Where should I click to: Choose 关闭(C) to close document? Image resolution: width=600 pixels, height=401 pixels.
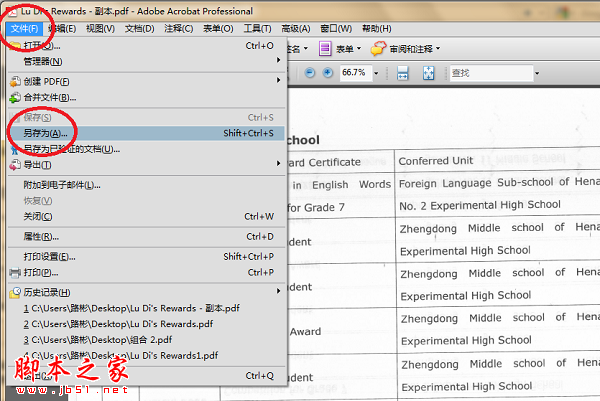(x=146, y=217)
